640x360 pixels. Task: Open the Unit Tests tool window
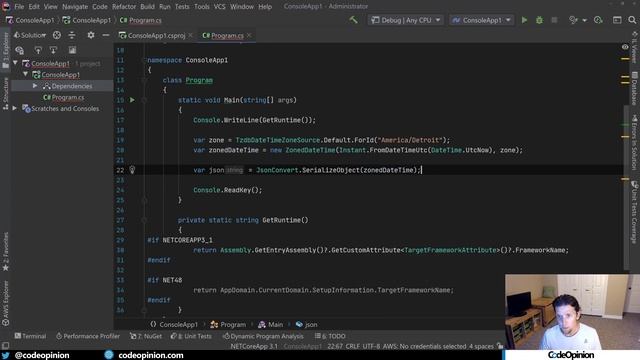pyautogui.click(x=191, y=336)
